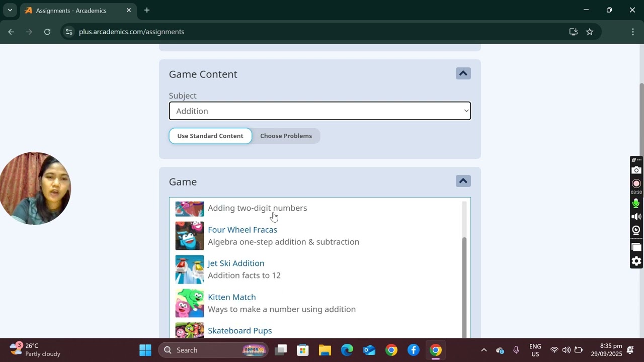644x362 pixels.
Task: Open the weather widget on taskbar
Action: 35,350
